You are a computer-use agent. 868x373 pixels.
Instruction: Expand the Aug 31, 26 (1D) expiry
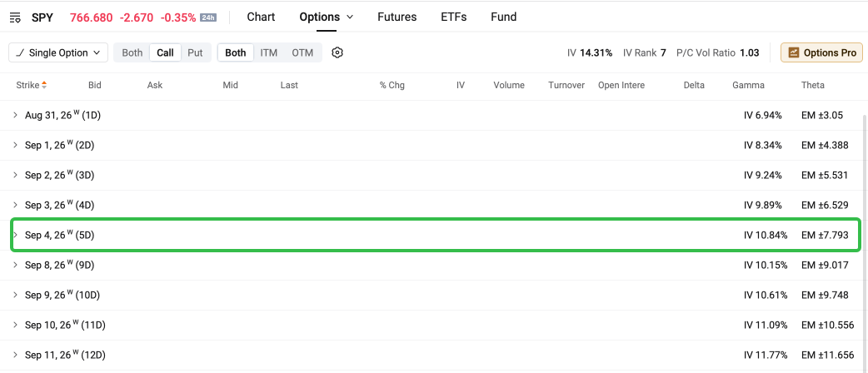[16, 115]
